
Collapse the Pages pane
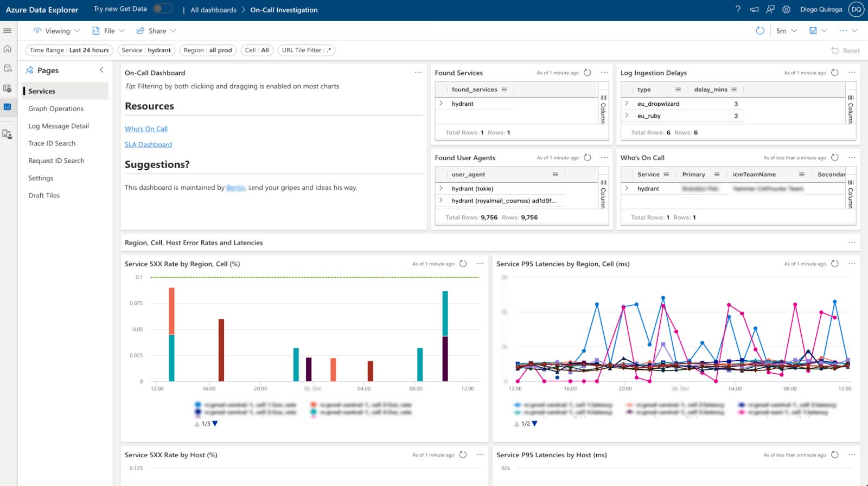(x=101, y=70)
